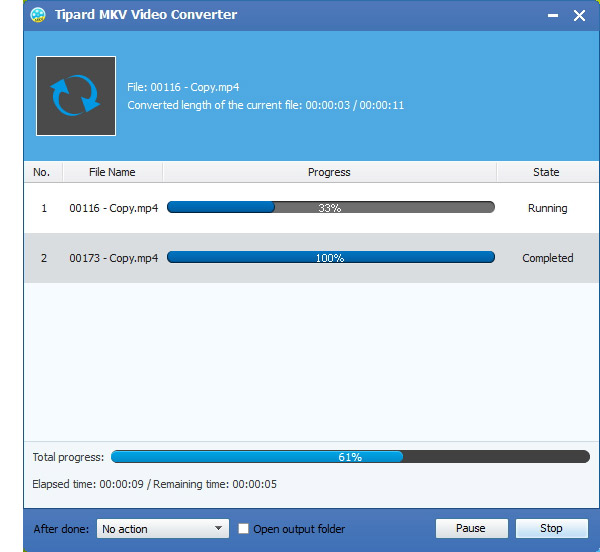
Task: Click the File: 00116 - Copy.mp4 header text
Action: tap(183, 87)
